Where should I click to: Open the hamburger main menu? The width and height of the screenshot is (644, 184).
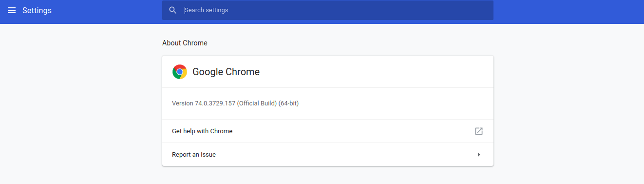pos(12,10)
